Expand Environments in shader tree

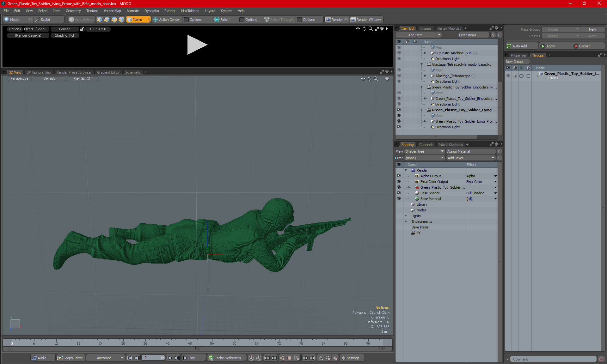tap(406, 221)
